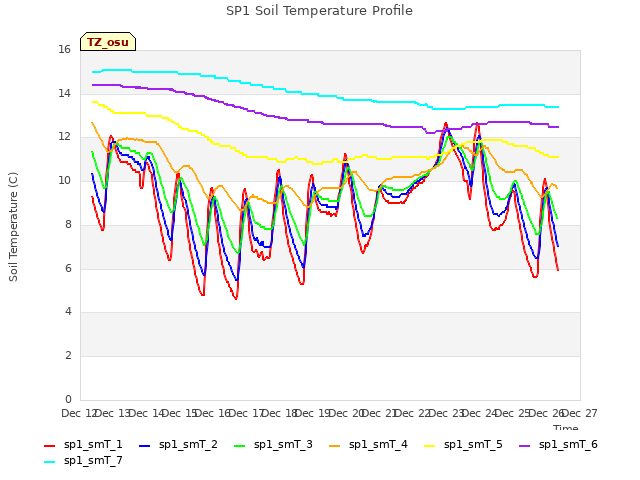Toggle sp1_smT_5 legend entry

click(x=463, y=444)
